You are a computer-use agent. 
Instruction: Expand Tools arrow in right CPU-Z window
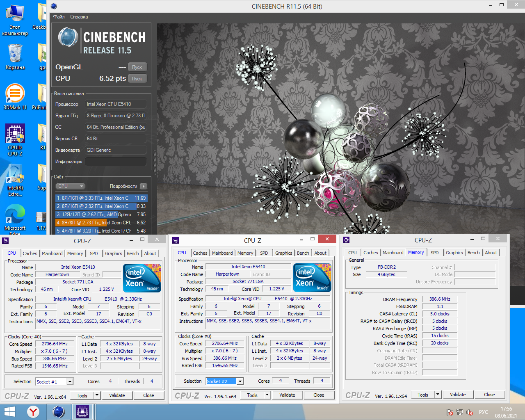pyautogui.click(x=438, y=395)
